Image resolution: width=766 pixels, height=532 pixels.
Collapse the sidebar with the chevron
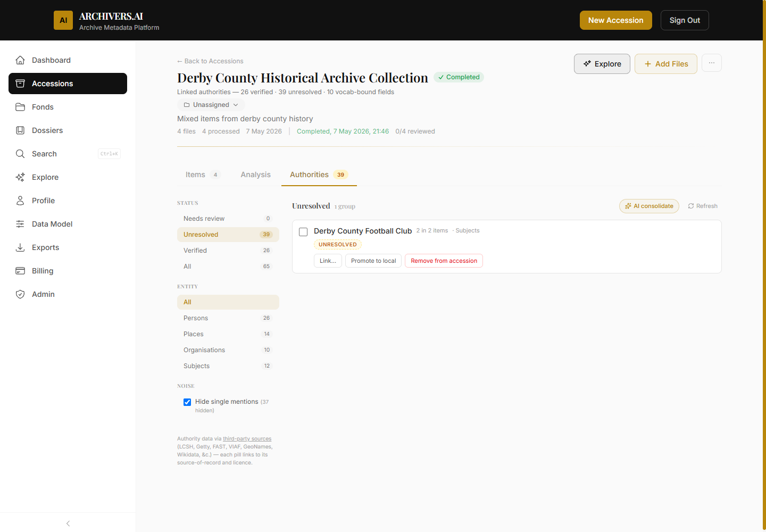68,523
